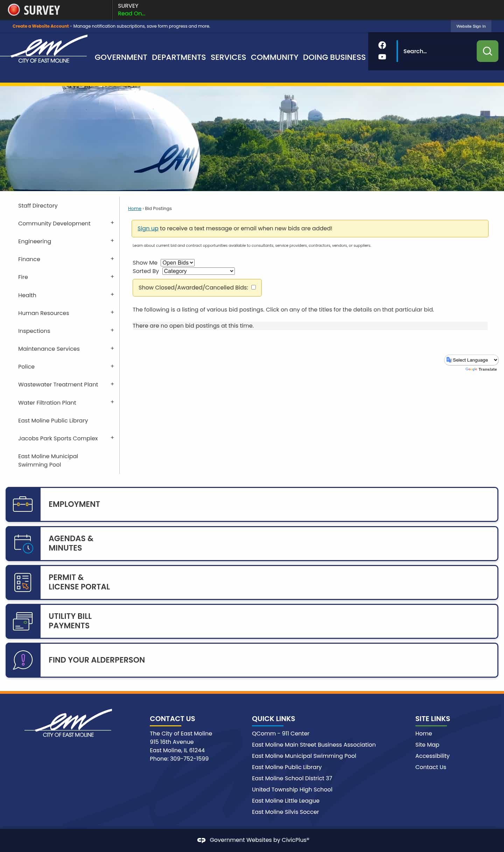
Task: Enable Show Closed/Awarded/Cancelled Bids checkbox
Action: (x=253, y=287)
